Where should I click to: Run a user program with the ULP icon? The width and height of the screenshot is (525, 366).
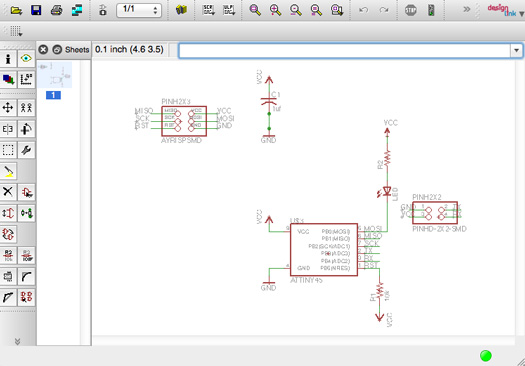[229, 10]
